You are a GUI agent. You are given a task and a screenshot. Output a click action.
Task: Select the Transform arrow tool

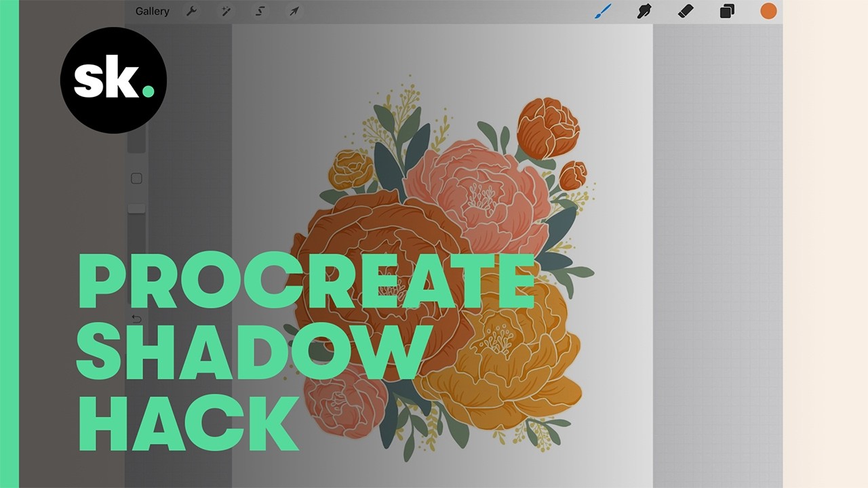coord(294,12)
